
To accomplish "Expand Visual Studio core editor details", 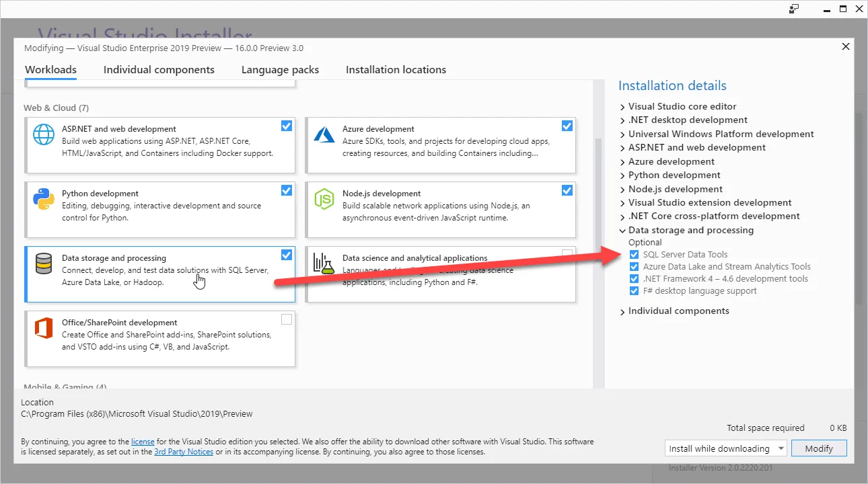I will [x=622, y=107].
